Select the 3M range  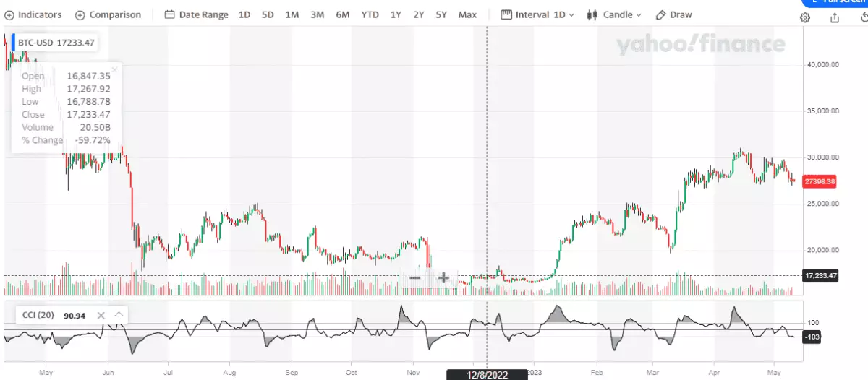pyautogui.click(x=317, y=14)
